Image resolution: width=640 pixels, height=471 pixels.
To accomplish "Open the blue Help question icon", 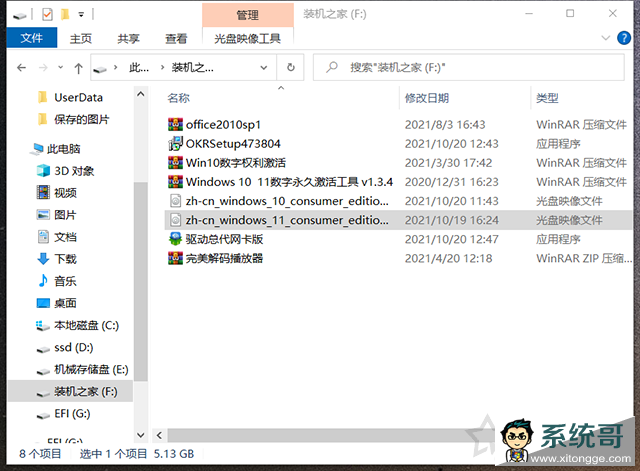I will tap(624, 38).
